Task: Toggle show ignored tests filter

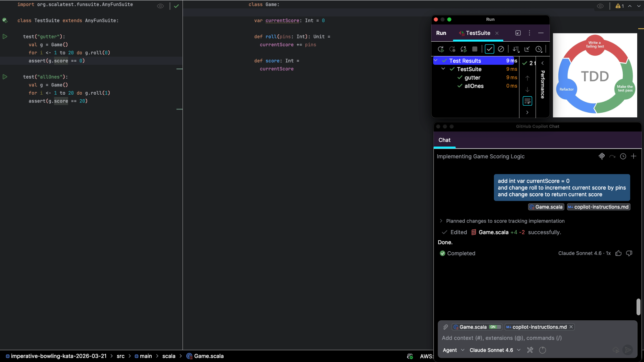Action: (x=501, y=49)
